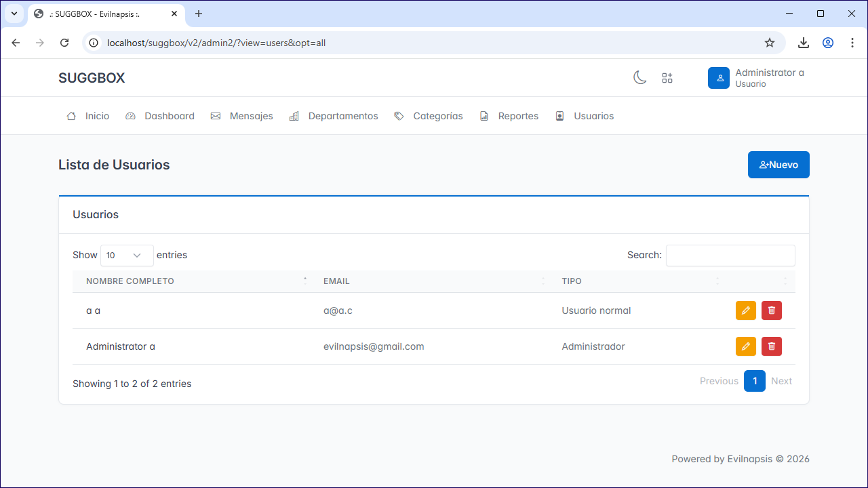Go to the Reportes menu item
The height and width of the screenshot is (488, 868).
pyautogui.click(x=509, y=116)
